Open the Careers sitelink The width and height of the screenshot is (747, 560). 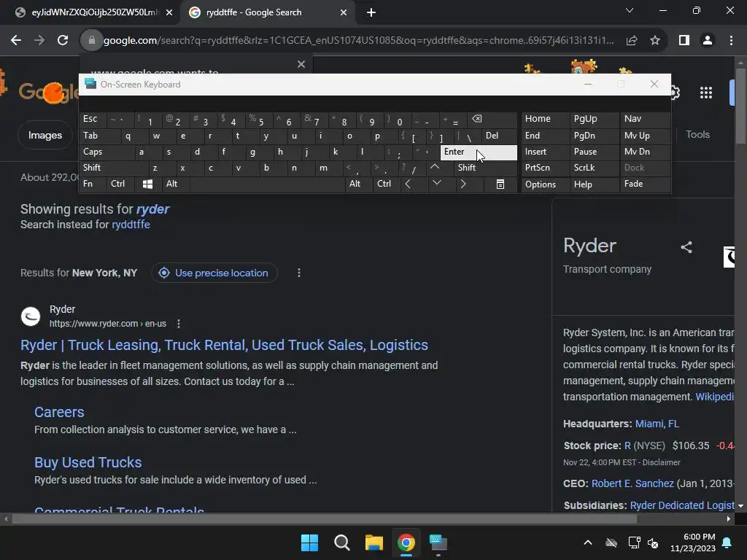pos(59,413)
